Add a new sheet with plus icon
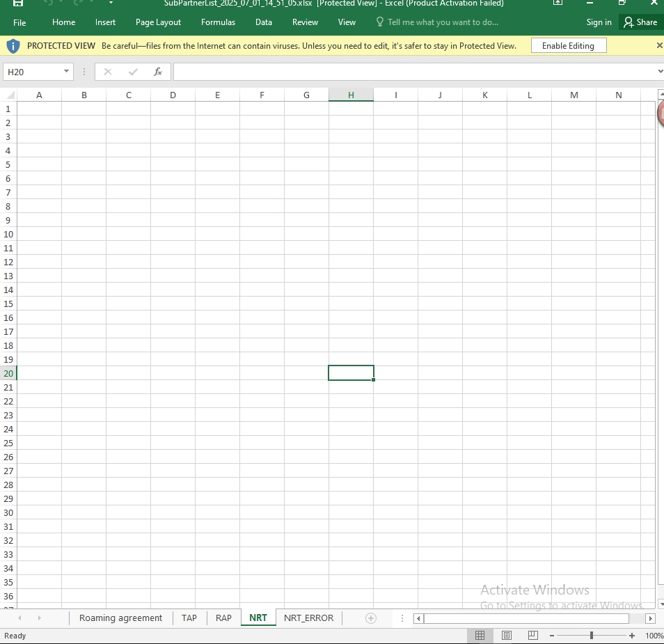The width and height of the screenshot is (664, 644). click(x=371, y=618)
